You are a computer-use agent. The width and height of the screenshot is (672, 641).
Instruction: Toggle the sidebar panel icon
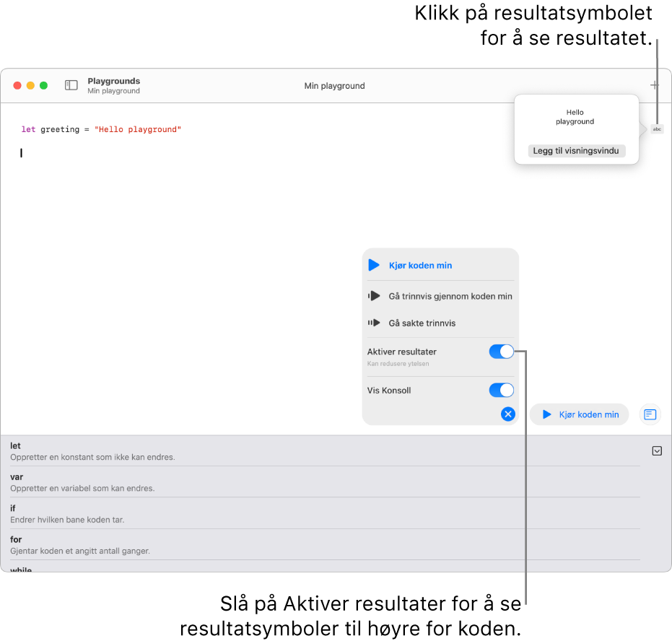click(x=71, y=85)
